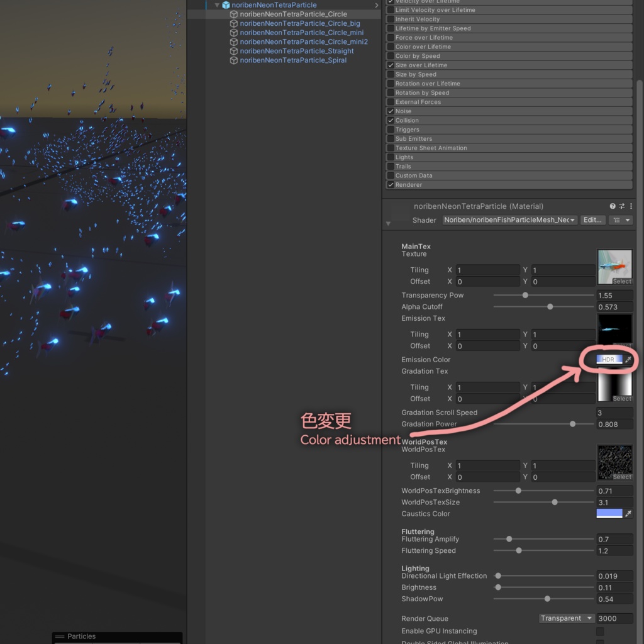Screen dimensions: 644x644
Task: Click the Transparency Pow slider handle
Action: (x=525, y=296)
